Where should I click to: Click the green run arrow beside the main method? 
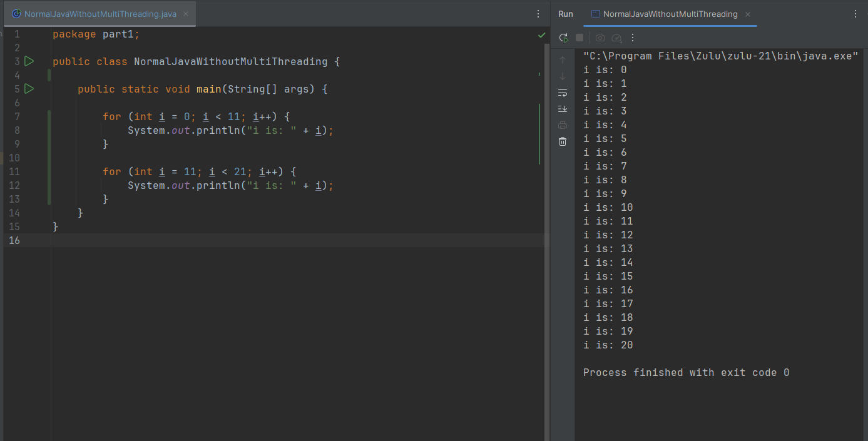coord(29,89)
